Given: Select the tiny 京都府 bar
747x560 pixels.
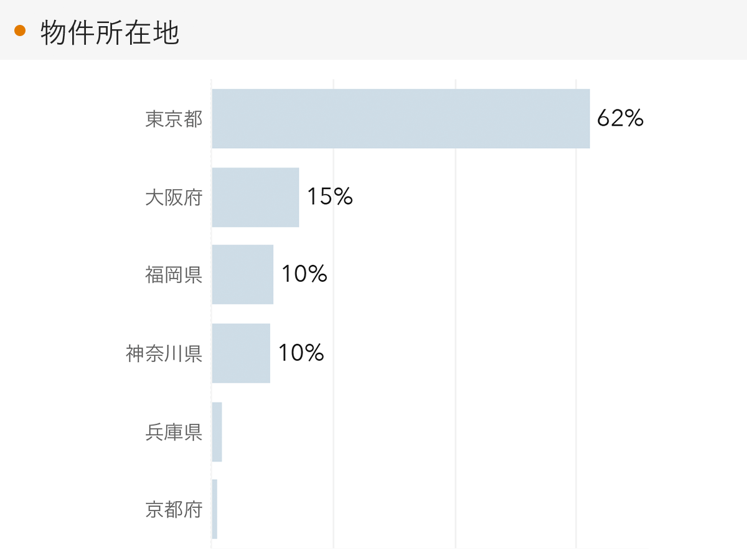Looking at the screenshot, I should click(x=215, y=509).
